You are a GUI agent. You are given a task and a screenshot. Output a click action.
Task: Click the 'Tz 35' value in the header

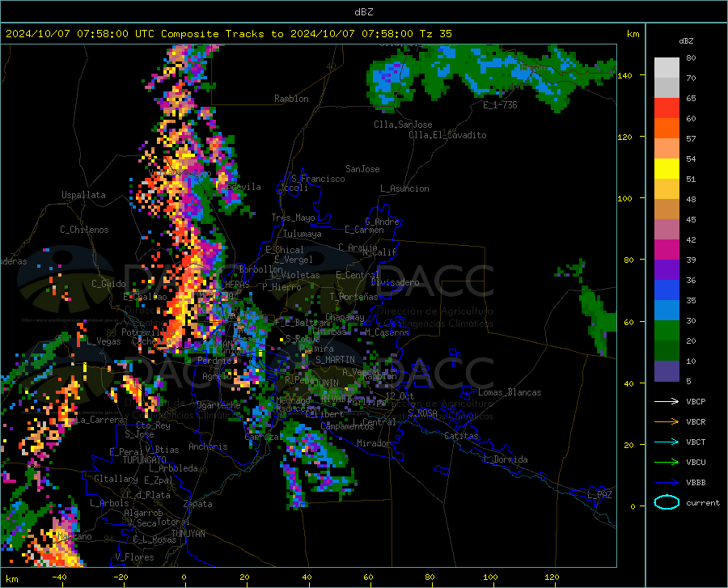coord(435,34)
